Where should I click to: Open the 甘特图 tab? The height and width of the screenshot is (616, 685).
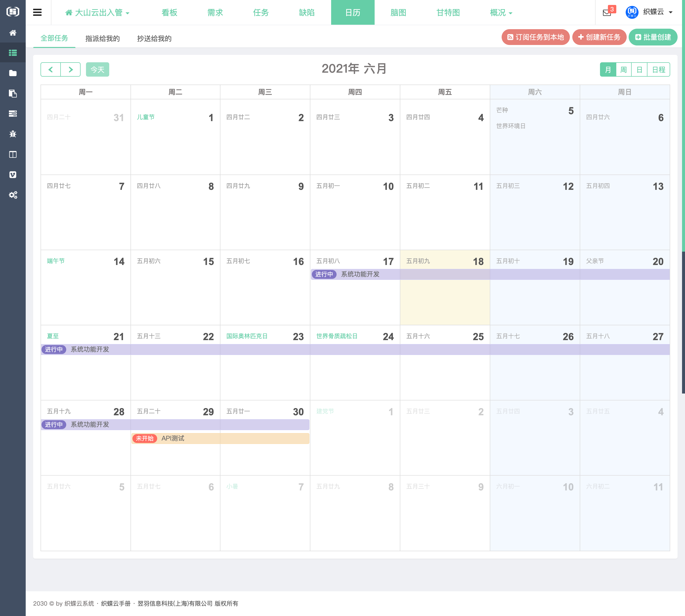[448, 13]
